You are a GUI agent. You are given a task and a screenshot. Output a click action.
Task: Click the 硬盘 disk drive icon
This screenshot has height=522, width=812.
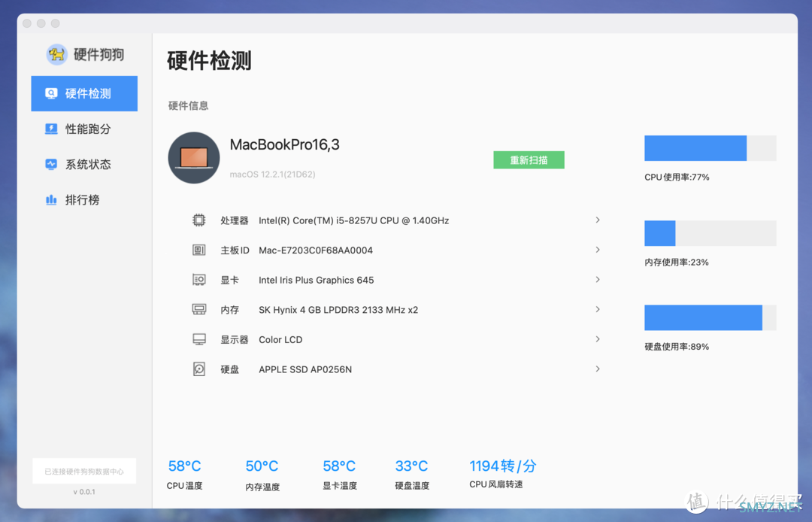(x=198, y=369)
